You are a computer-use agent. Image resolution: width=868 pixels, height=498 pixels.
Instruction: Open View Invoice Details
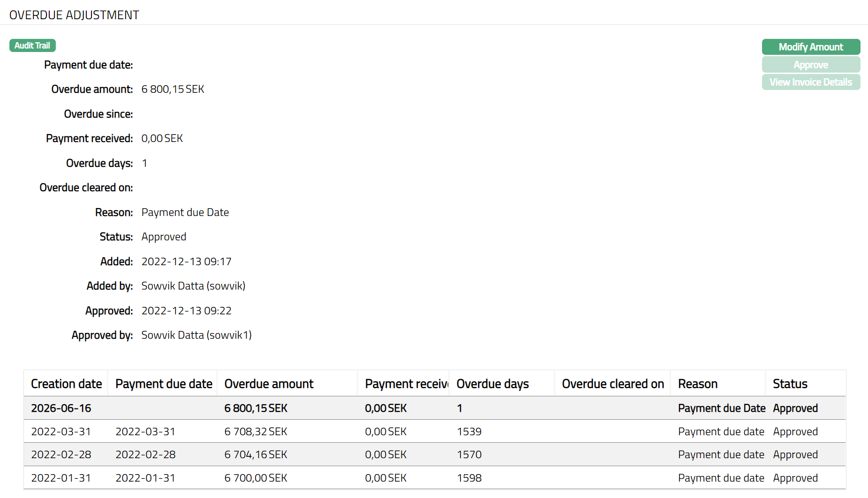coord(810,82)
